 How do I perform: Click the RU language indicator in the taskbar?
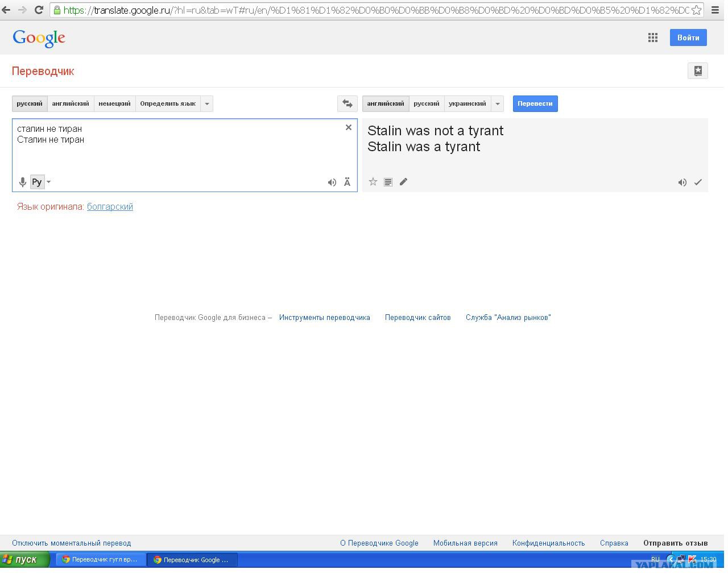pos(655,560)
